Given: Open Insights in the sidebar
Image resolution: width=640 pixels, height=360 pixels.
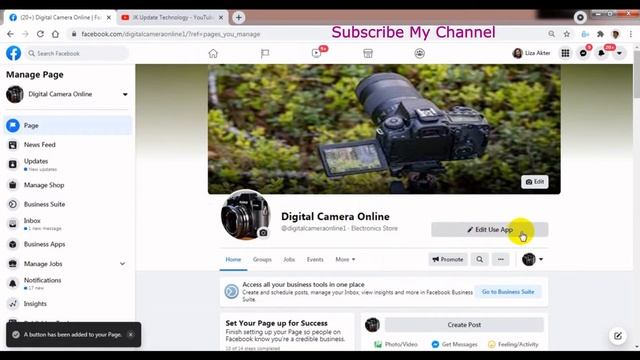Looking at the screenshot, I should [x=68, y=304].
